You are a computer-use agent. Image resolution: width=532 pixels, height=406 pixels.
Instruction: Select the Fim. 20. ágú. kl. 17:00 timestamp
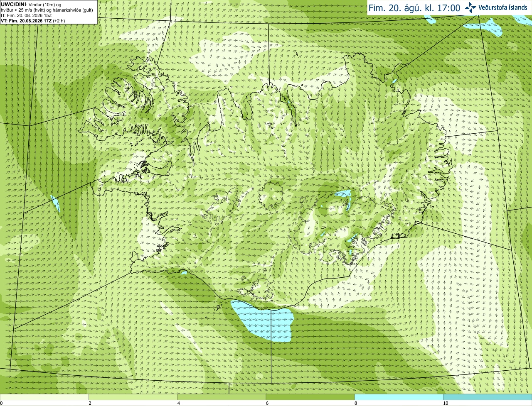coord(414,8)
